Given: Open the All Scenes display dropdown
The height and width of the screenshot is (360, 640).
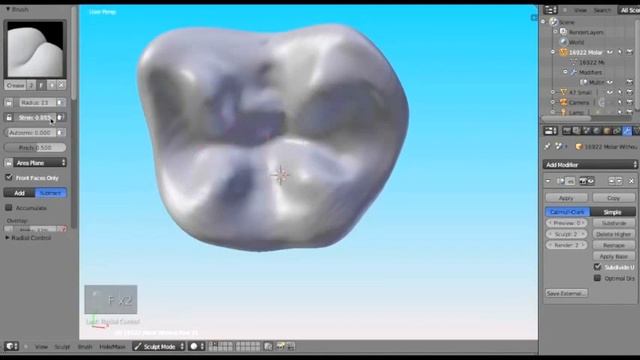Looking at the screenshot, I should click(x=629, y=10).
